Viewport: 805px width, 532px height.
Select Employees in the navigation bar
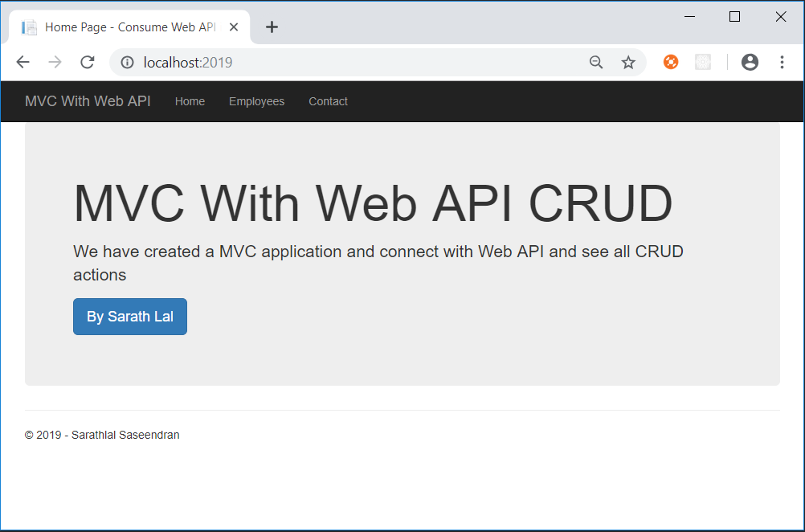[256, 101]
